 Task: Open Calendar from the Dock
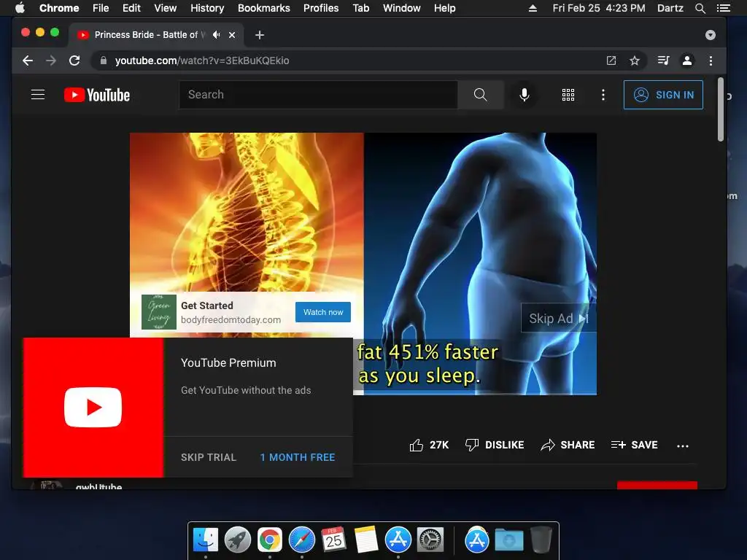click(x=333, y=540)
